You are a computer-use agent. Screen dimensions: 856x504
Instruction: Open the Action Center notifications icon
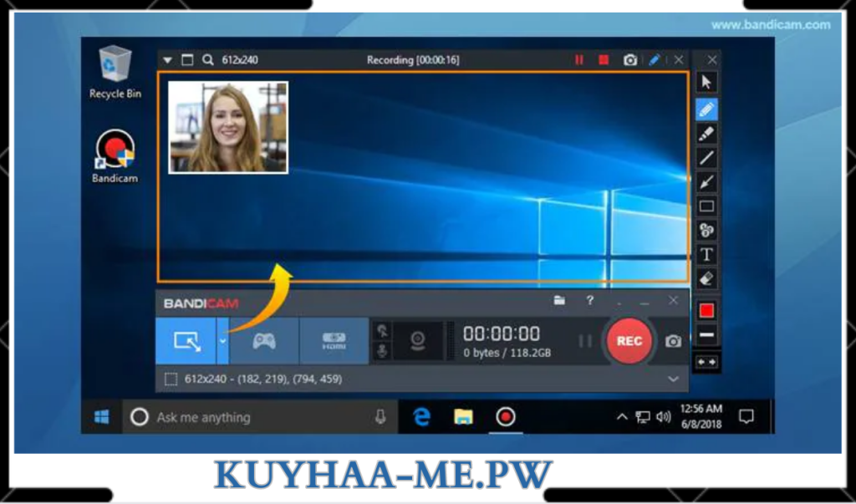[746, 418]
